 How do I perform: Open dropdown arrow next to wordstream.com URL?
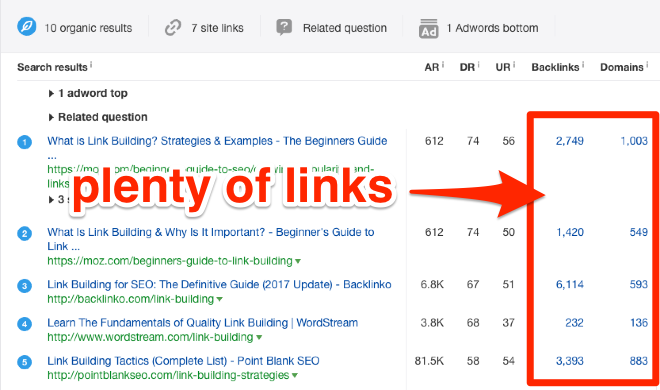(259, 337)
